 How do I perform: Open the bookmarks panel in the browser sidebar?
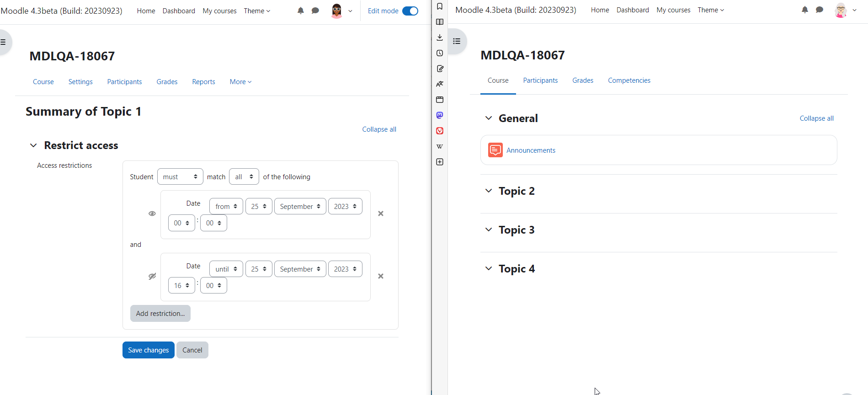coord(440,6)
